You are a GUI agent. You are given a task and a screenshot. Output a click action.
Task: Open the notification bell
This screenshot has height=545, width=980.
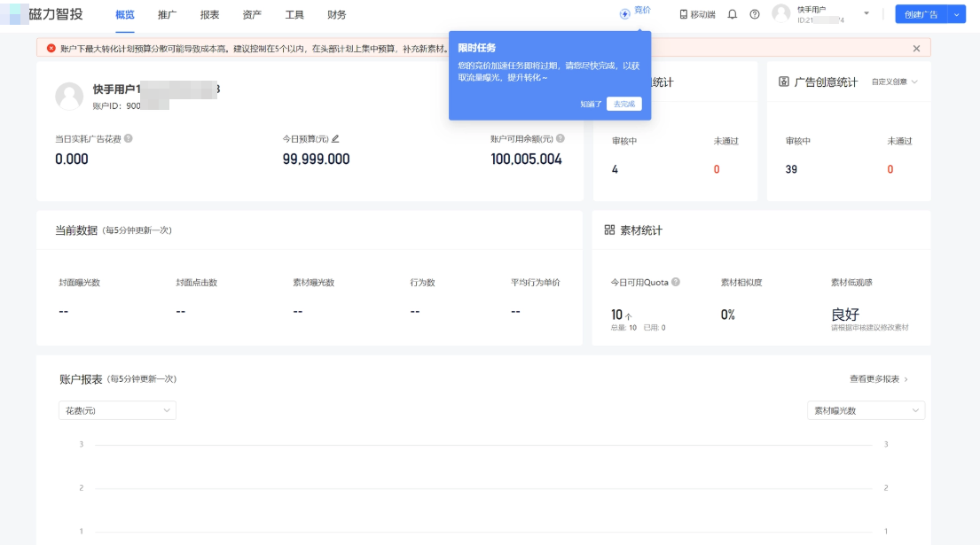coord(731,15)
